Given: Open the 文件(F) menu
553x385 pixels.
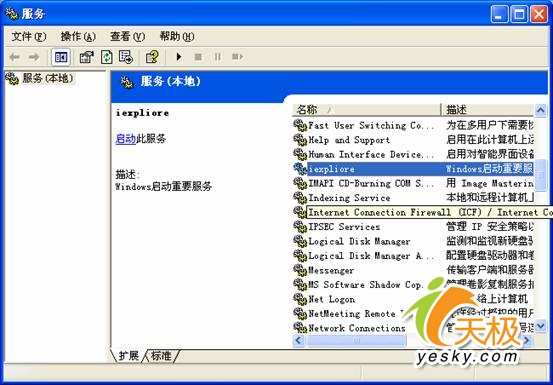Looking at the screenshot, I should pyautogui.click(x=29, y=36).
